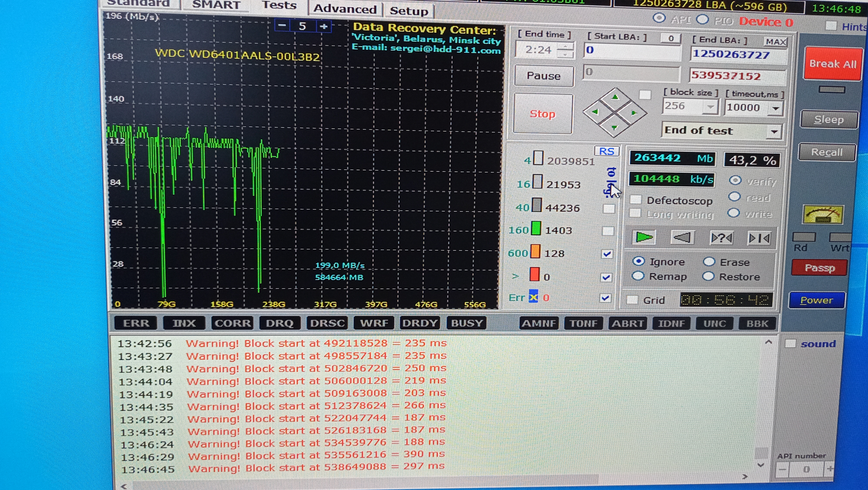Viewport: 868px width, 490px height.
Task: Choose the Remap bad block action
Action: pos(638,276)
